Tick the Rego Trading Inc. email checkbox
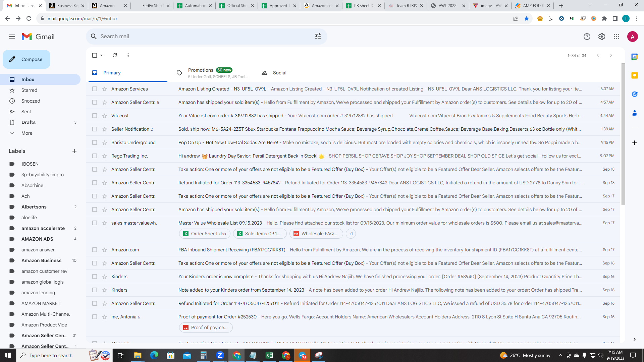Viewport: 644px width, 362px height. coord(95,156)
